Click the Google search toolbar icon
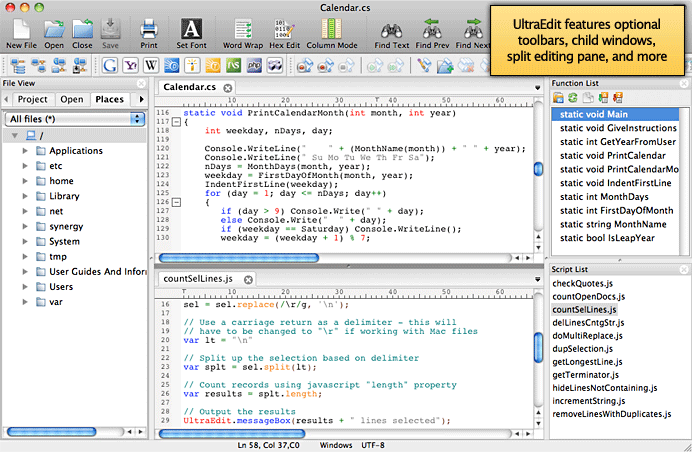692x452 pixels. (x=111, y=66)
